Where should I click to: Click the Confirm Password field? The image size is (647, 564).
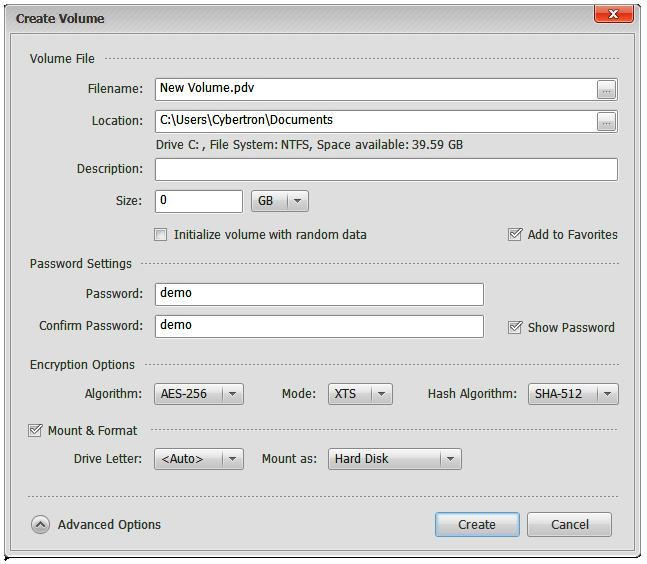click(319, 327)
